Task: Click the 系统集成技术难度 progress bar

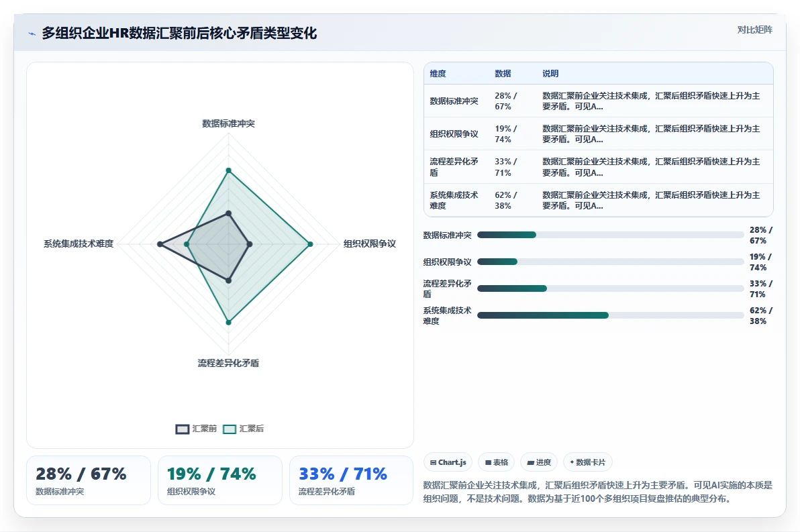Action: point(610,315)
